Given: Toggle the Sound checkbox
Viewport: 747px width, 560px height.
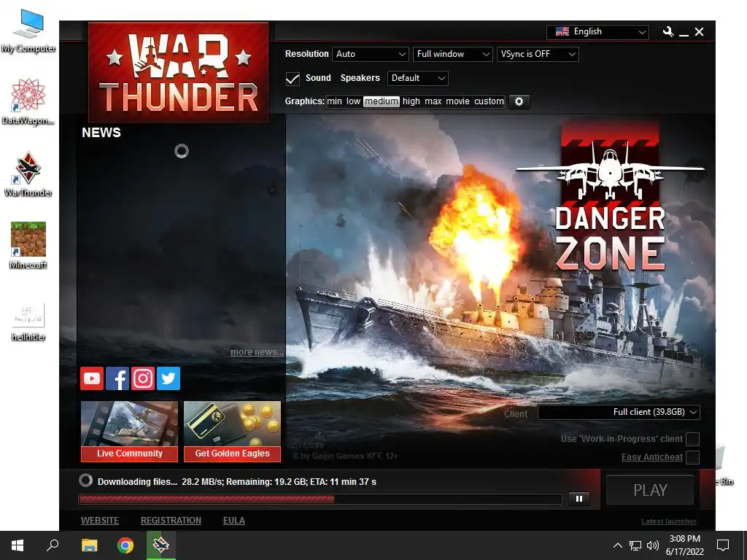Looking at the screenshot, I should pos(293,79).
